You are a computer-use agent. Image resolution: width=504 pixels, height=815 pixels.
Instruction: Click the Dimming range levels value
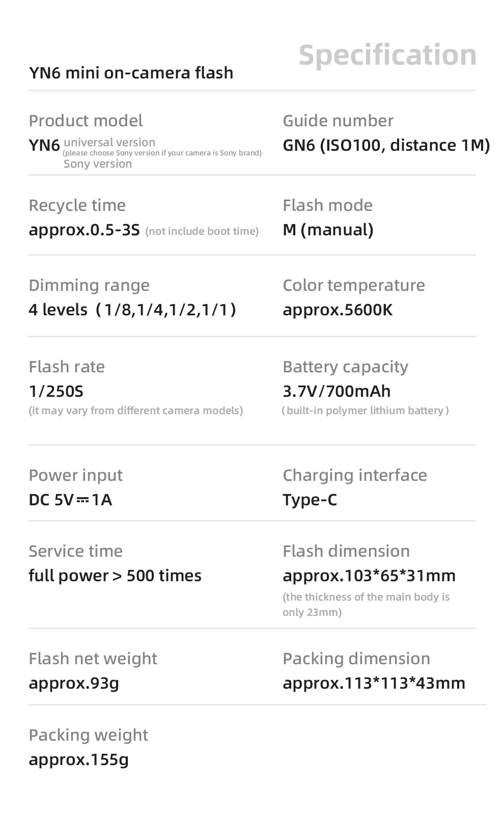click(x=132, y=310)
